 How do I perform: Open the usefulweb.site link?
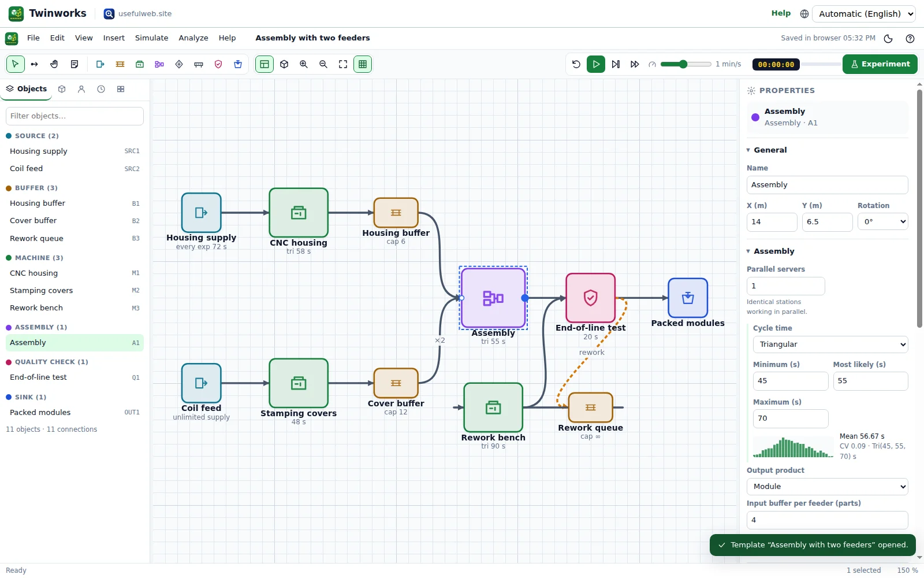pyautogui.click(x=138, y=14)
